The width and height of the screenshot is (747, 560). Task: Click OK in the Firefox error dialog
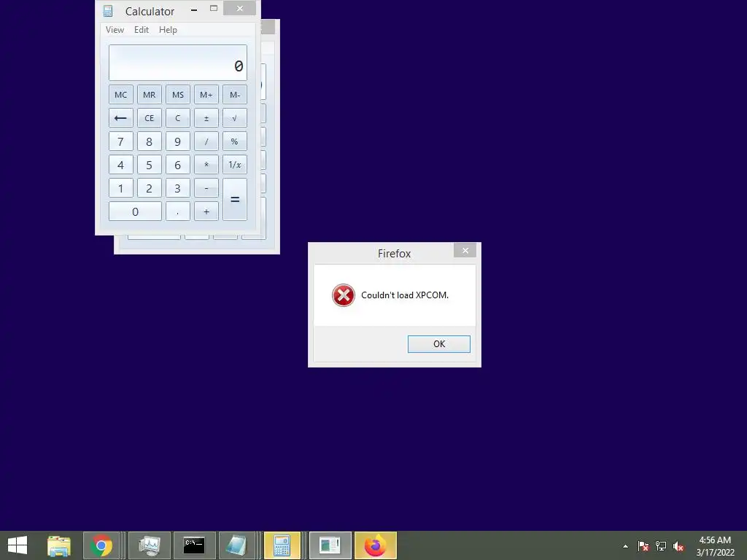(x=438, y=344)
